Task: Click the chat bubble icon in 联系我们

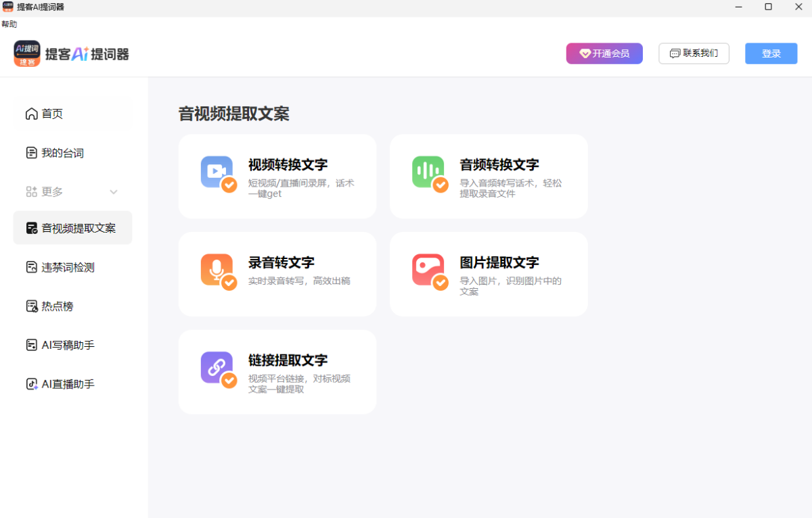Action: (x=675, y=53)
